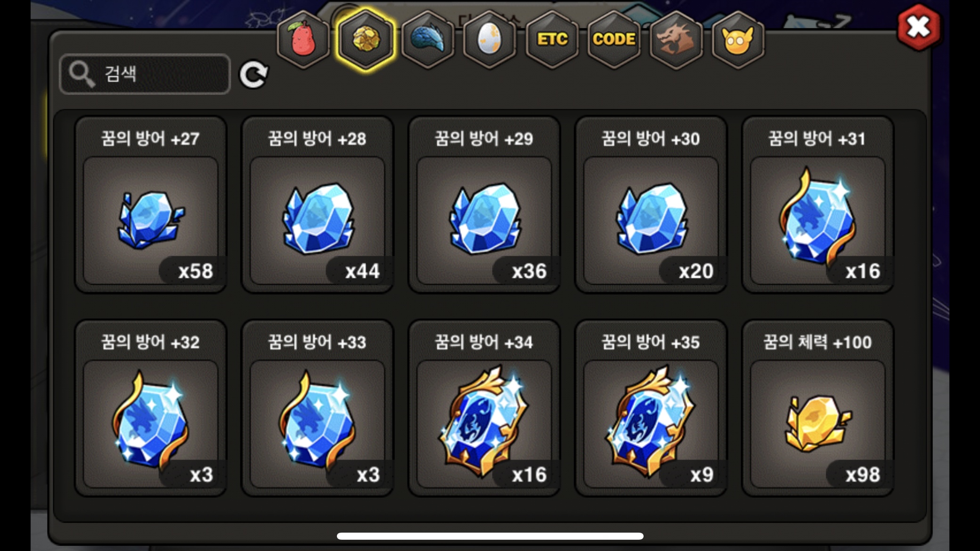This screenshot has height=551, width=980.
Task: Open the blue dragon scale tab
Action: 428,40
